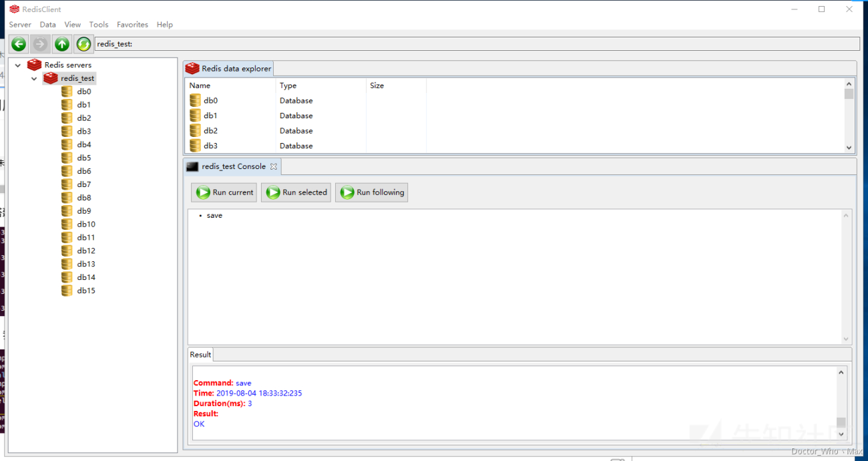This screenshot has height=461, width=868.
Task: Click the RedisClient title bar app icon
Action: tap(15, 9)
